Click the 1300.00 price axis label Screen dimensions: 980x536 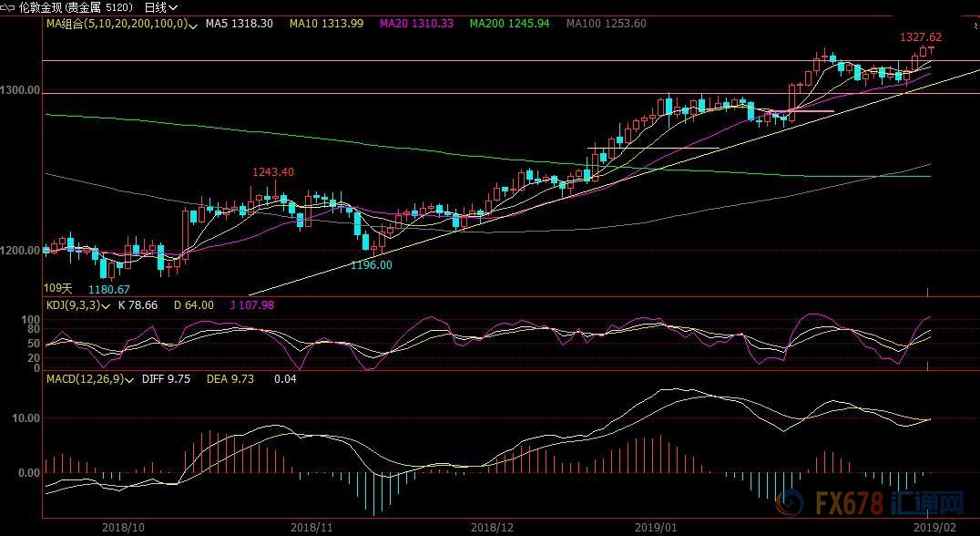22,90
